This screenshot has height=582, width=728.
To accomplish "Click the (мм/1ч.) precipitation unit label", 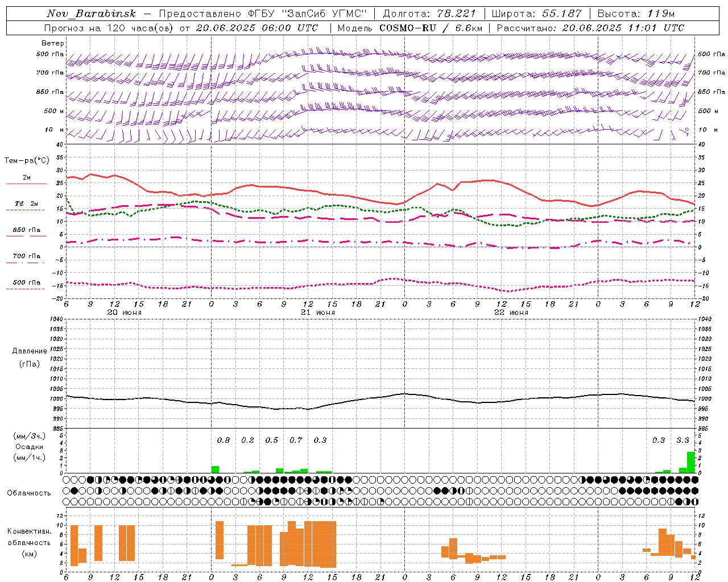I will 30,457.
